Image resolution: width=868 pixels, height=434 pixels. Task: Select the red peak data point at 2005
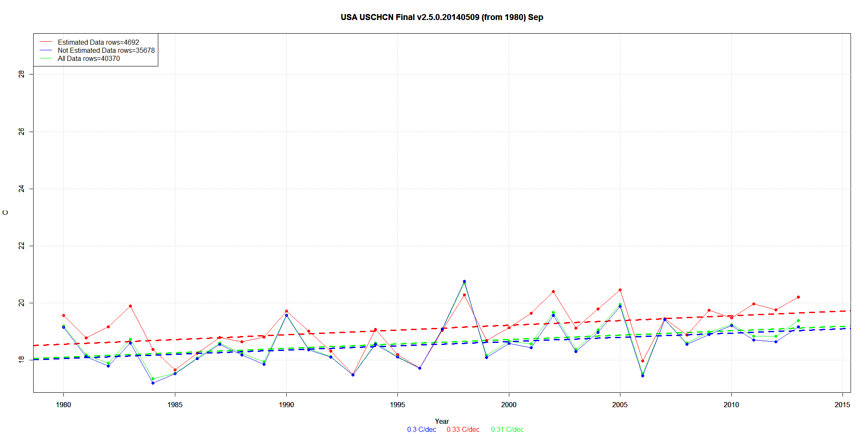(620, 290)
